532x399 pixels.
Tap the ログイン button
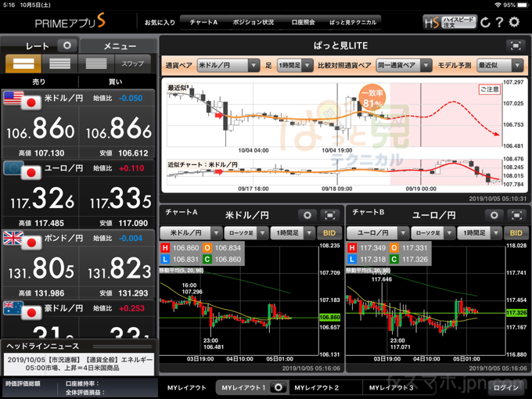pos(506,387)
